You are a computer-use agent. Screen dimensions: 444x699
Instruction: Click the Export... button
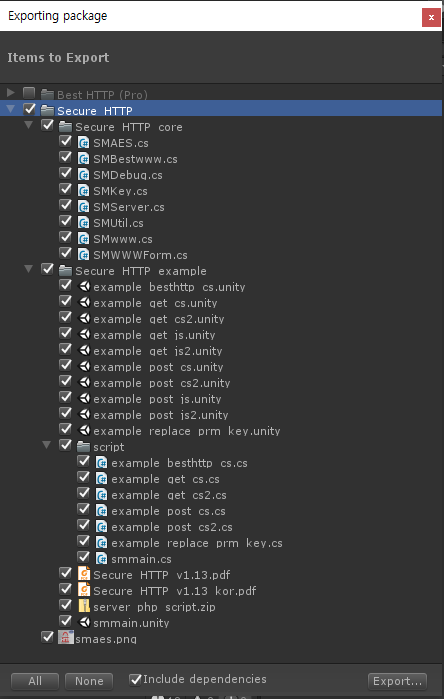397,681
